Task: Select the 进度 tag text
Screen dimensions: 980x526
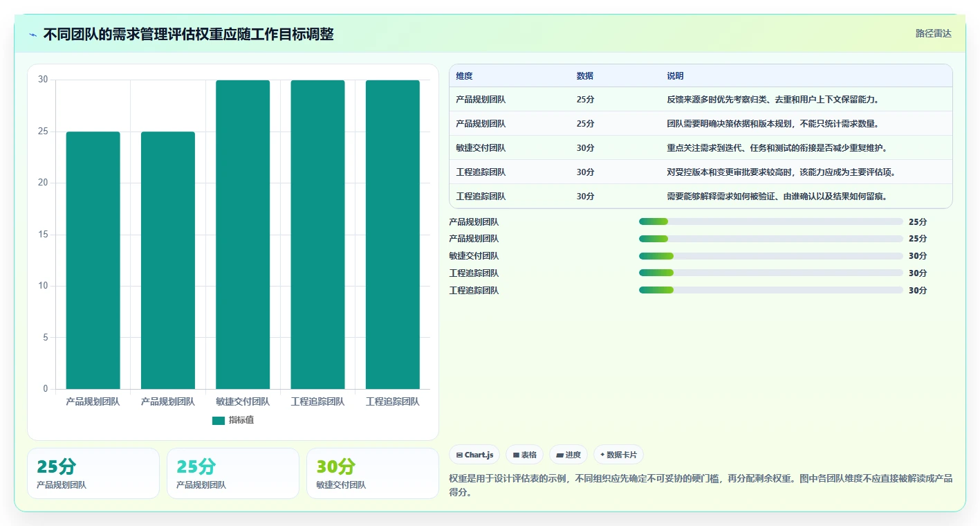Action: click(x=573, y=455)
